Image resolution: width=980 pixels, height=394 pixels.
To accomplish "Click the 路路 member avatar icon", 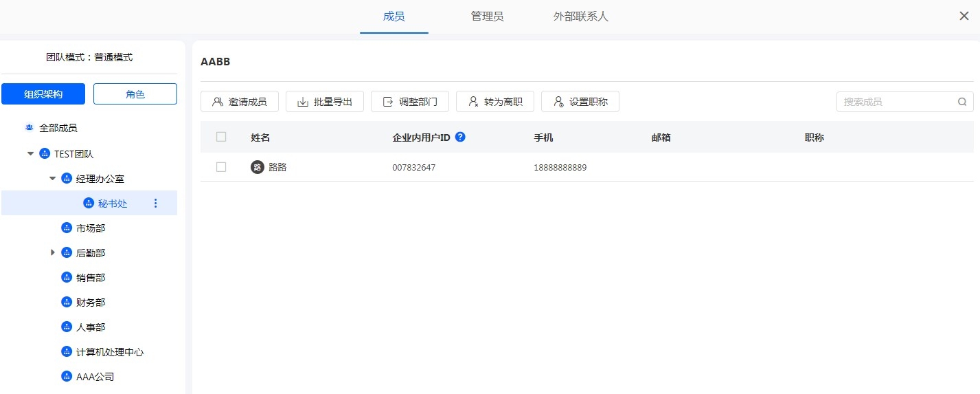I will click(258, 167).
